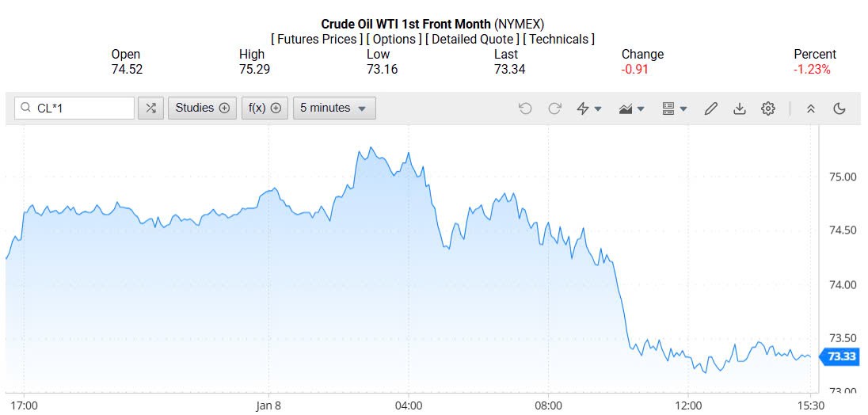Expand the chart layout panel menu
This screenshot has width=868, height=415.
pos(674,109)
